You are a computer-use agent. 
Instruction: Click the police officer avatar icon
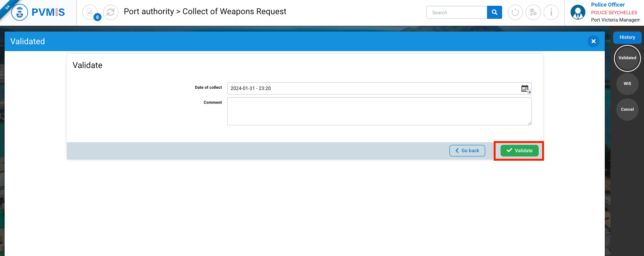[577, 12]
